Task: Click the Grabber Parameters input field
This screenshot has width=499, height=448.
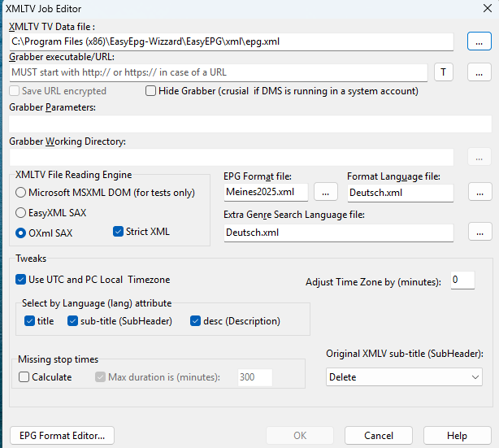Action: pyautogui.click(x=250, y=124)
